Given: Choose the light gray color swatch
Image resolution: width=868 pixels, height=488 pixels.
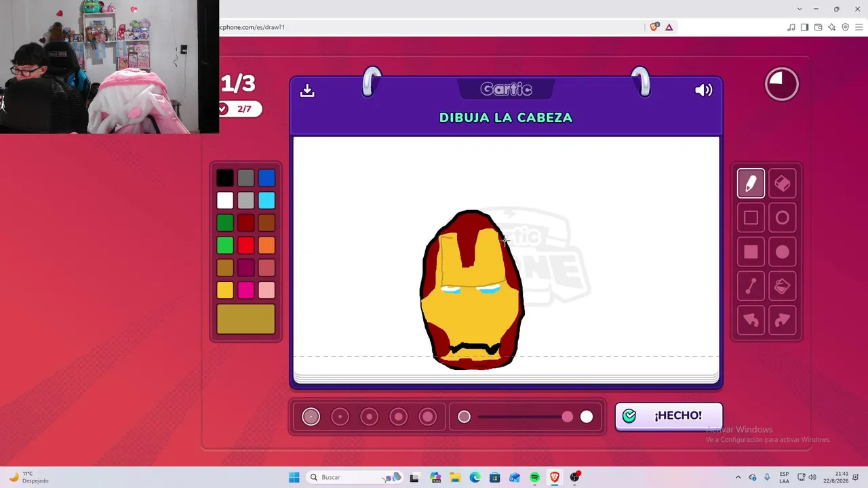Looking at the screenshot, I should click(246, 200).
